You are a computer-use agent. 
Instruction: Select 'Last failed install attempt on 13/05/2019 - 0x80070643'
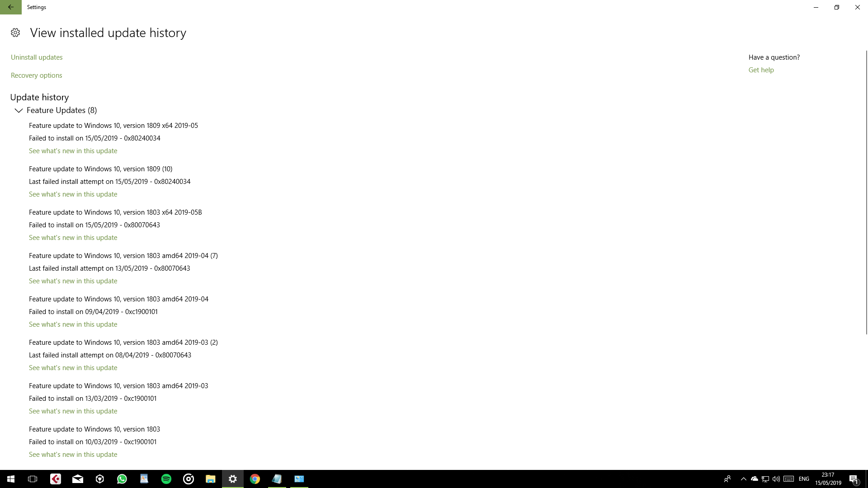click(109, 268)
